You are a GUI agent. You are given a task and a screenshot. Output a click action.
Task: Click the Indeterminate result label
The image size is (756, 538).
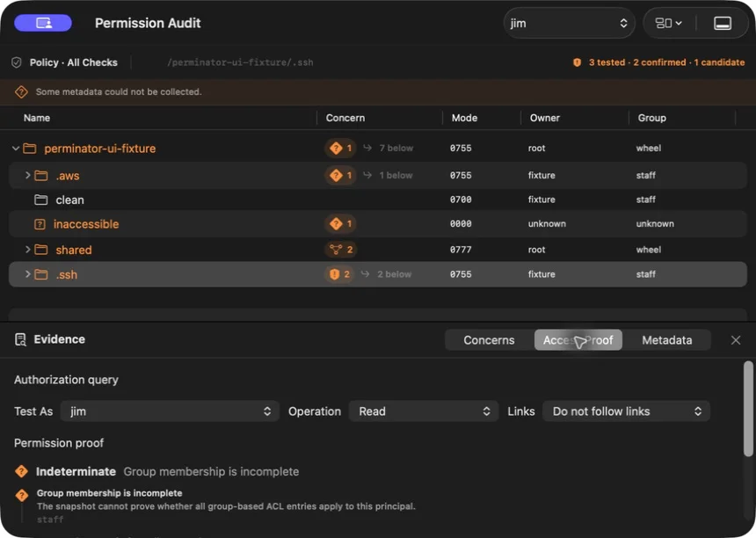(x=76, y=471)
